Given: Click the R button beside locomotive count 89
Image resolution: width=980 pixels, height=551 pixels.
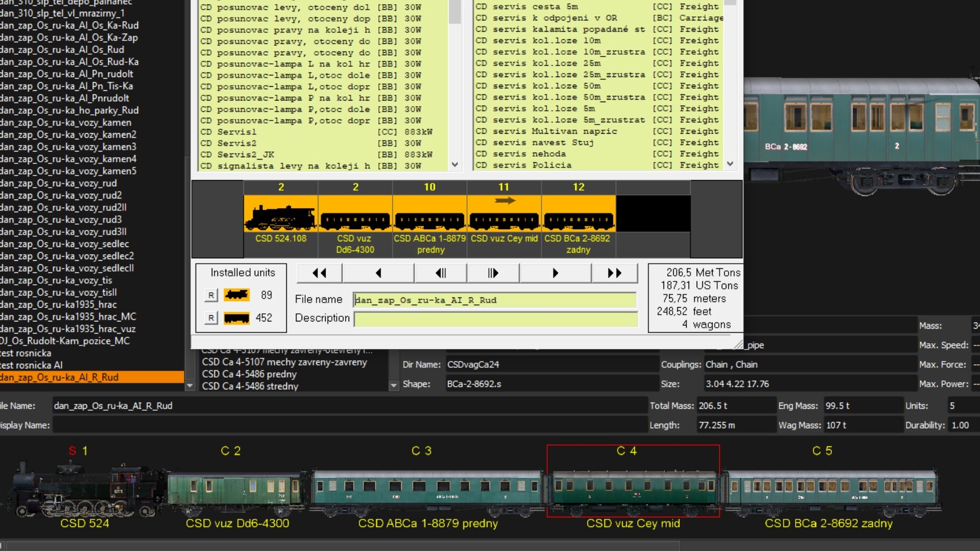Looking at the screenshot, I should [x=211, y=295].
